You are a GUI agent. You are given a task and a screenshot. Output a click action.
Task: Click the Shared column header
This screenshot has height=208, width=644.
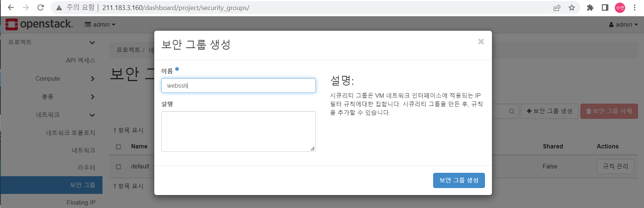(553, 147)
